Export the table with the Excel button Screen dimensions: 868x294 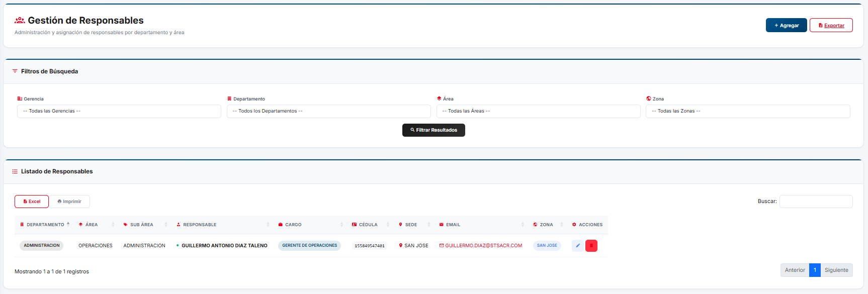[32, 202]
